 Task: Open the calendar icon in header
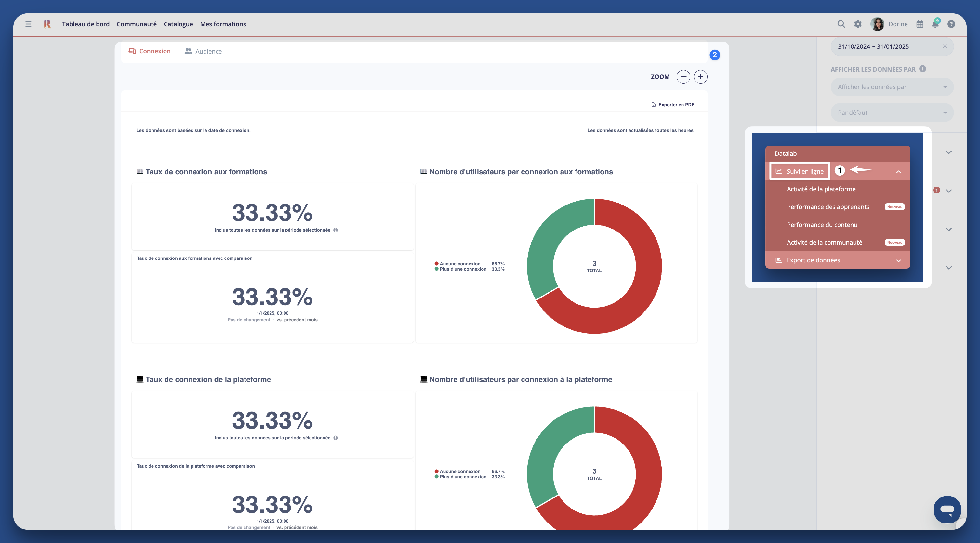920,24
